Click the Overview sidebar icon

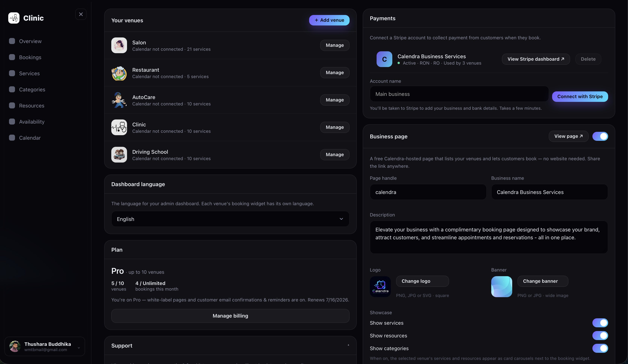(x=12, y=41)
